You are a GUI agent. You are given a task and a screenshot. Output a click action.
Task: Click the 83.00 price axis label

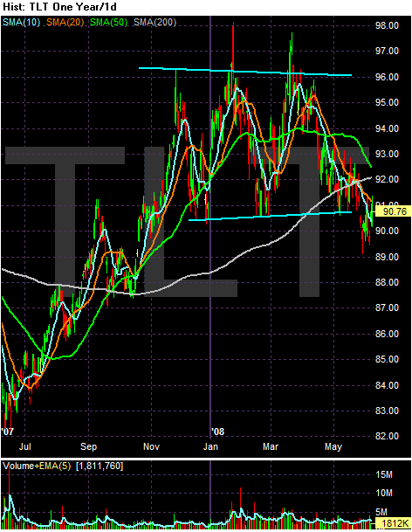[x=387, y=411]
